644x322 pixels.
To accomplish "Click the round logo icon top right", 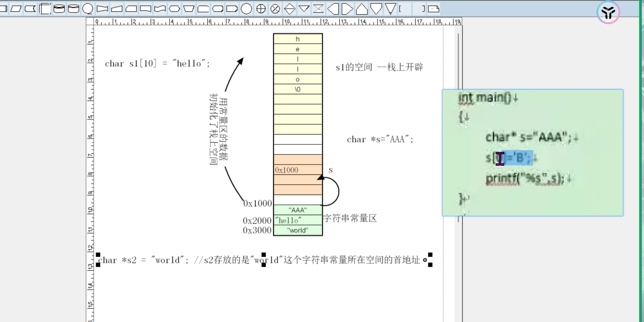I will coord(608,12).
